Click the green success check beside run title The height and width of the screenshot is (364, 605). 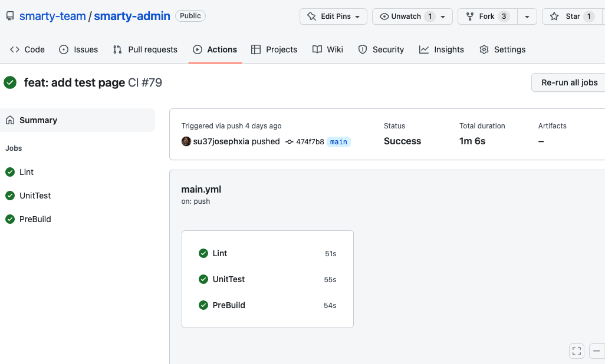coord(10,82)
